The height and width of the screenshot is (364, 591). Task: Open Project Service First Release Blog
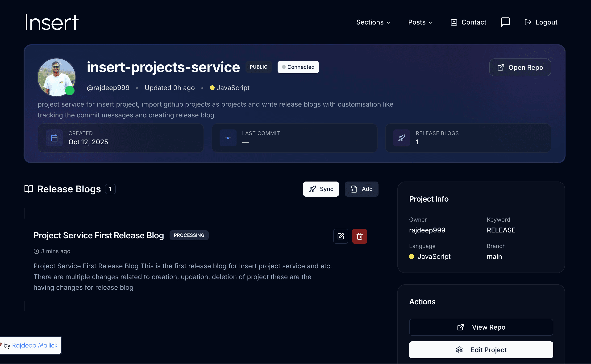[x=99, y=235]
